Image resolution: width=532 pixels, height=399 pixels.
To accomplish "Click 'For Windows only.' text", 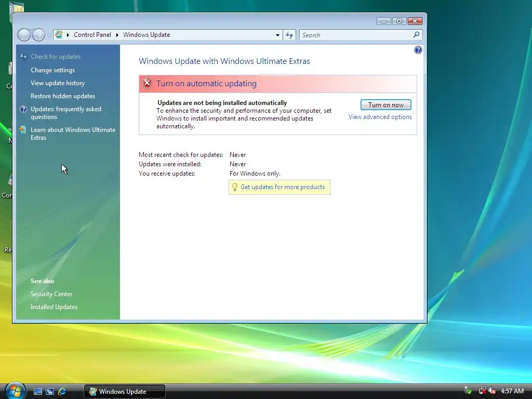I will [x=255, y=174].
